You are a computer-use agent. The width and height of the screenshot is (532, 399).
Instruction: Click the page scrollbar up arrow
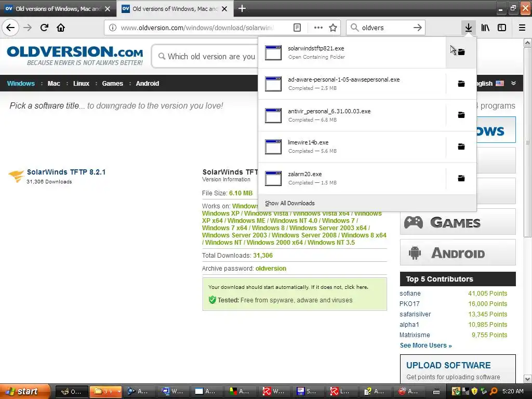tap(528, 43)
